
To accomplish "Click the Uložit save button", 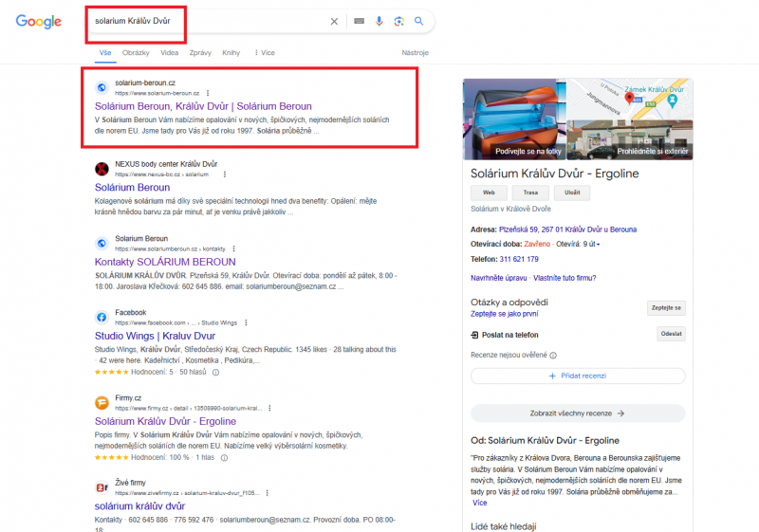I will [x=572, y=193].
